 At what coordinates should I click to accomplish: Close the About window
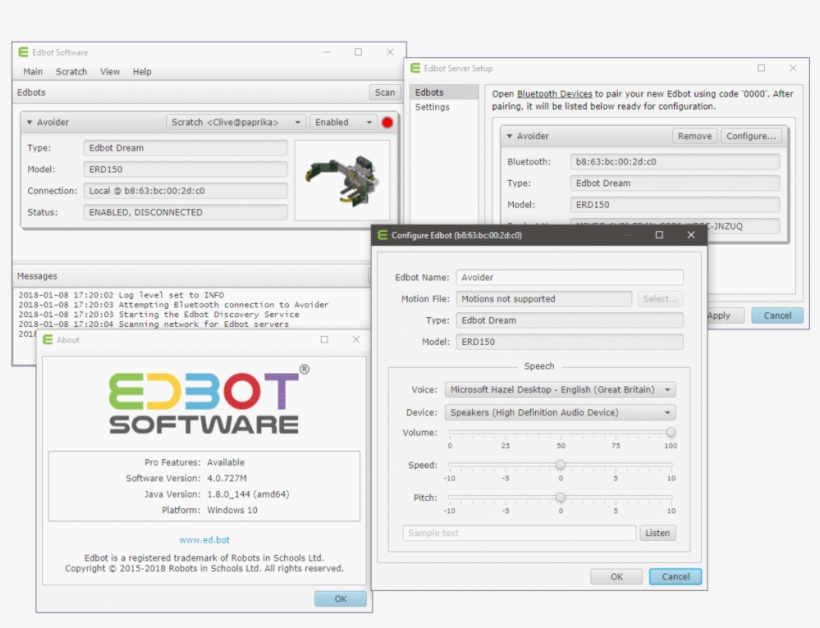tap(356, 340)
